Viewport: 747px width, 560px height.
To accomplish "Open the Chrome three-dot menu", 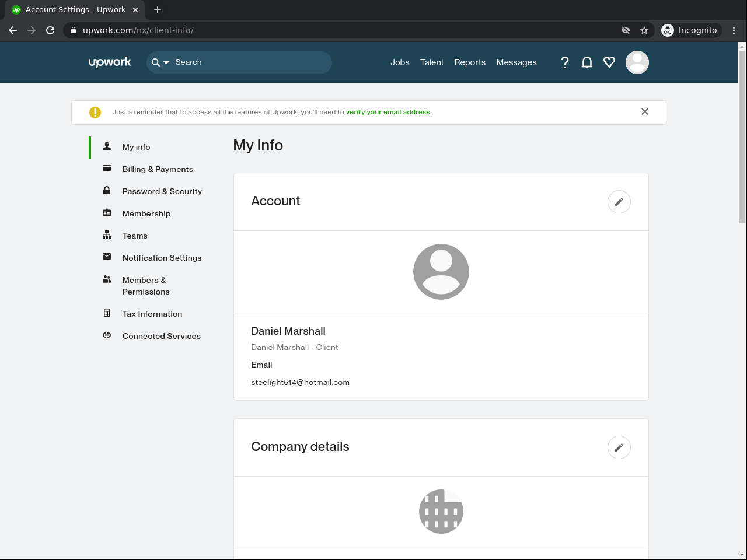I will click(734, 30).
